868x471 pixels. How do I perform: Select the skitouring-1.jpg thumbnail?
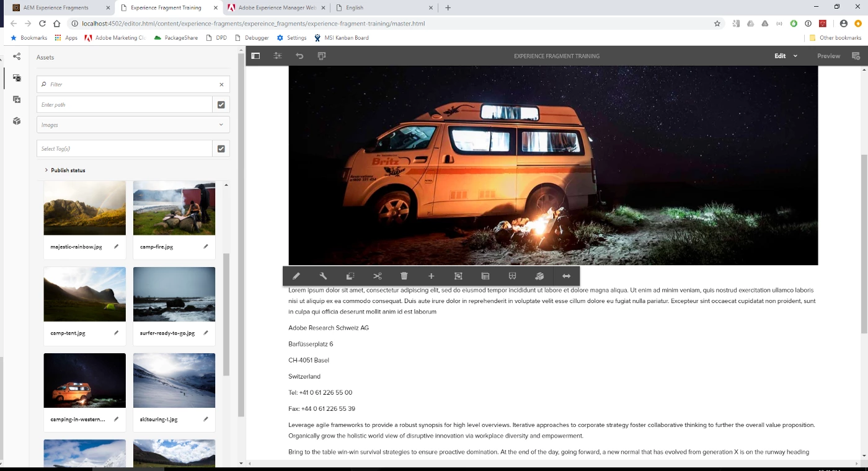pyautogui.click(x=174, y=381)
